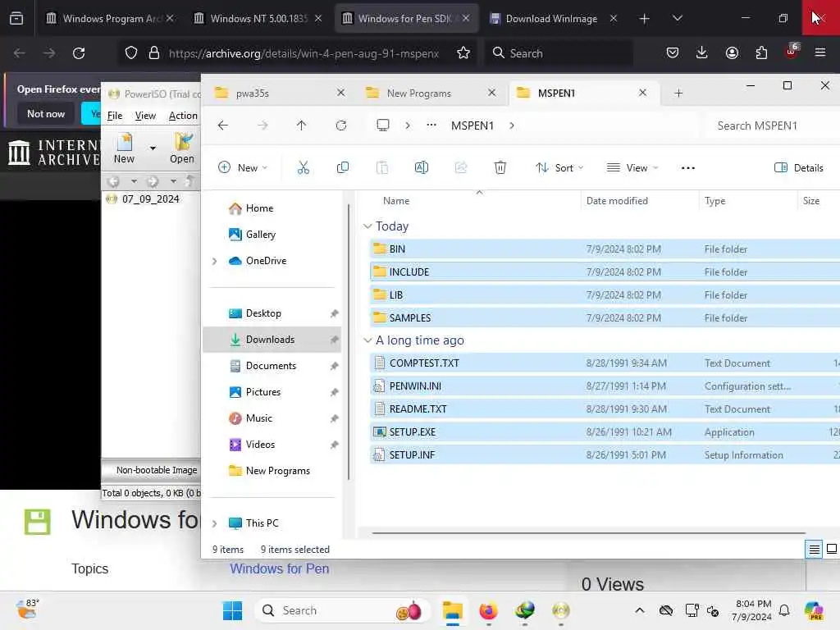The image size is (840, 630).
Task: Switch to Windows Program Archive Firefox tab
Action: 111,18
